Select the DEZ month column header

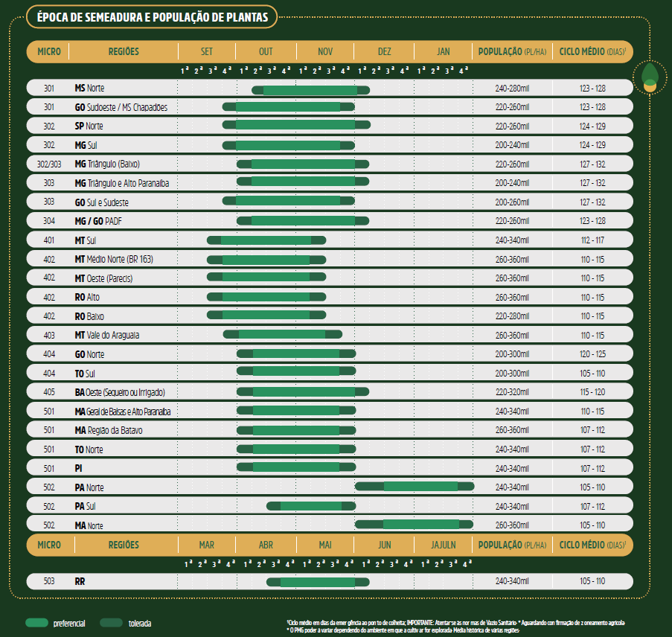pos(384,51)
